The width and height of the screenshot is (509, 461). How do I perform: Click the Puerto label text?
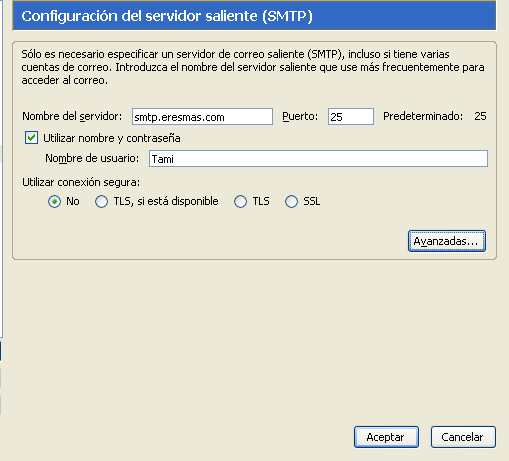300,116
